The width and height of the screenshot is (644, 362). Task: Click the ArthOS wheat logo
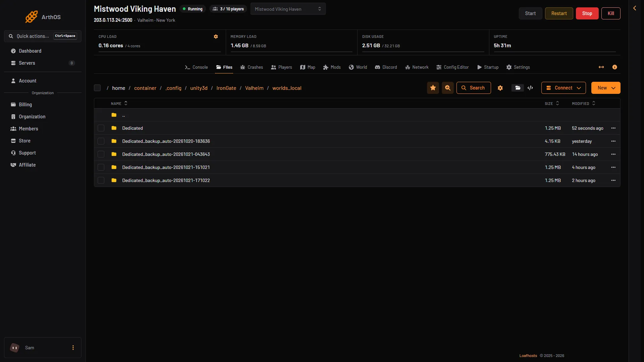32,17
